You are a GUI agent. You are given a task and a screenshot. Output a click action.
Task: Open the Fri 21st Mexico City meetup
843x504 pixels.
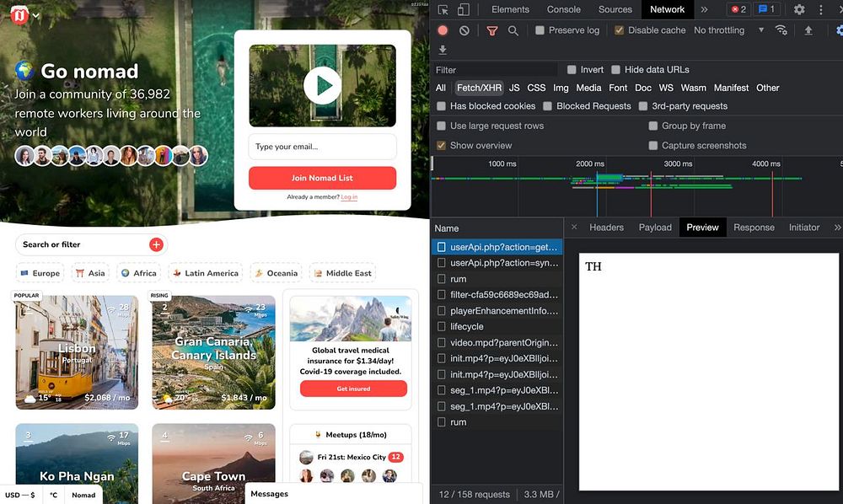pos(352,458)
